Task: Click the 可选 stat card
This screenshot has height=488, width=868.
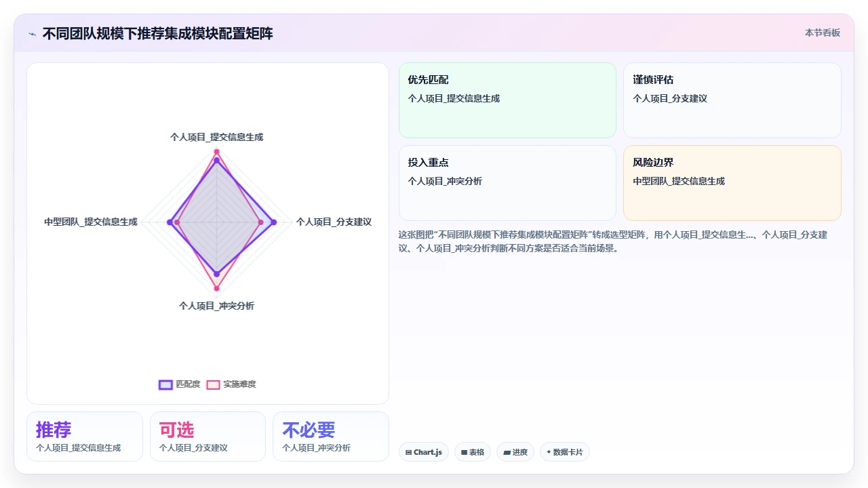Action: [208, 436]
